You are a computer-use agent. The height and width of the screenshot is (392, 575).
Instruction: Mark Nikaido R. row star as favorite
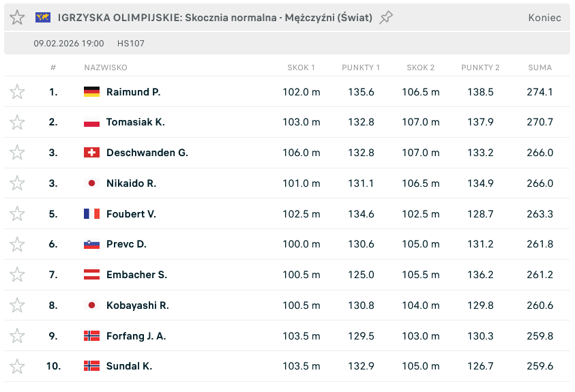click(x=17, y=183)
